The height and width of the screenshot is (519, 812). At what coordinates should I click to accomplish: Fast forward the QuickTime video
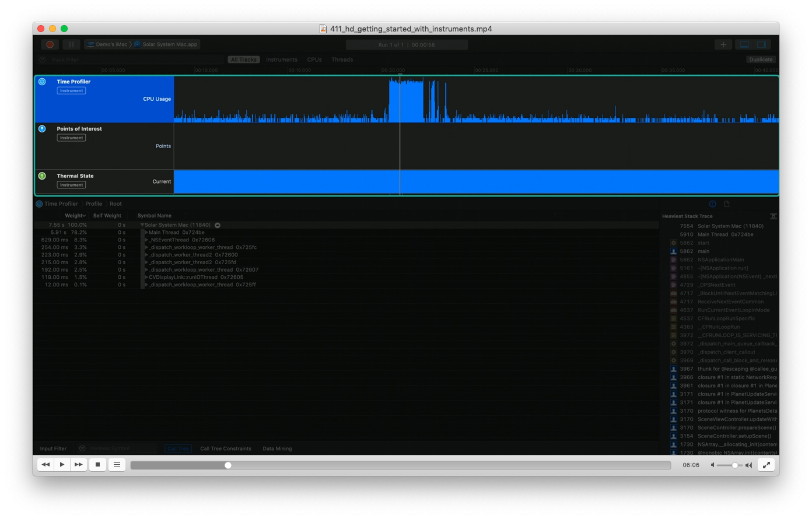click(x=78, y=465)
